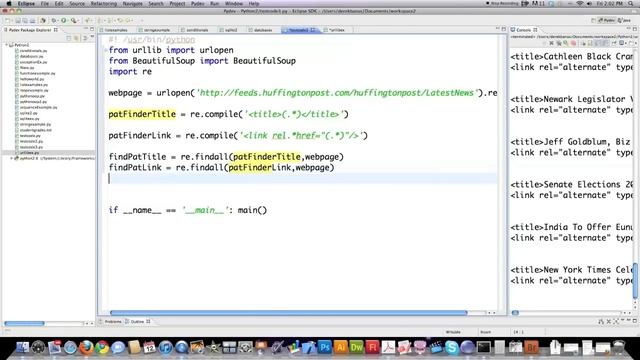This screenshot has width=640, height=360.
Task: Open the Package Explorer view menu arrow
Action: tap(92, 38)
